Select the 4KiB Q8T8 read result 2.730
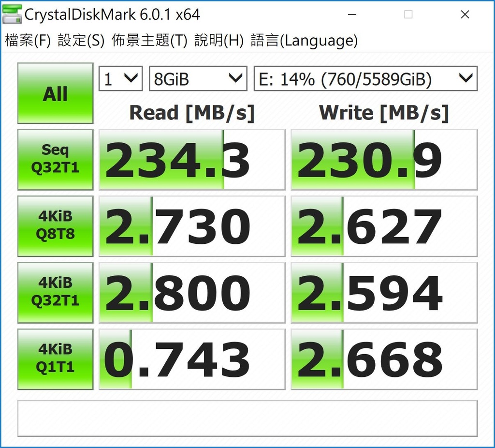This screenshot has height=448, width=495. point(192,226)
